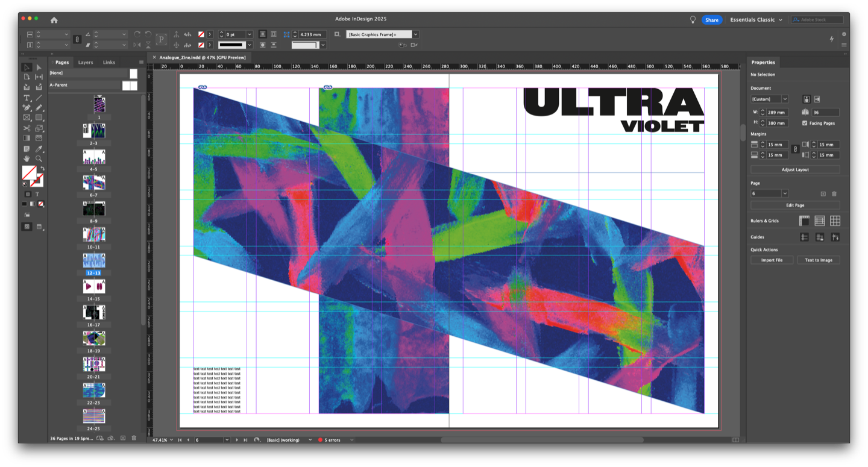
Task: Click the Home icon
Action: 54,20
